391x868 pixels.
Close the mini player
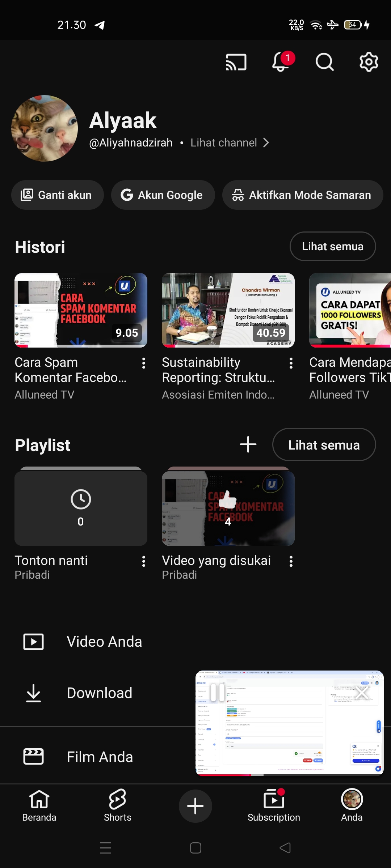362,693
